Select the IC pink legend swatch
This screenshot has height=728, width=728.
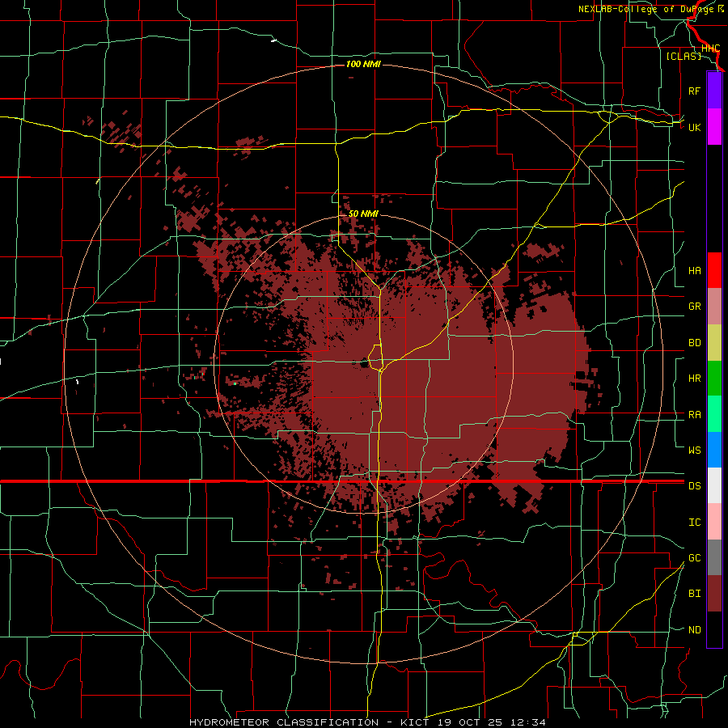714,522
